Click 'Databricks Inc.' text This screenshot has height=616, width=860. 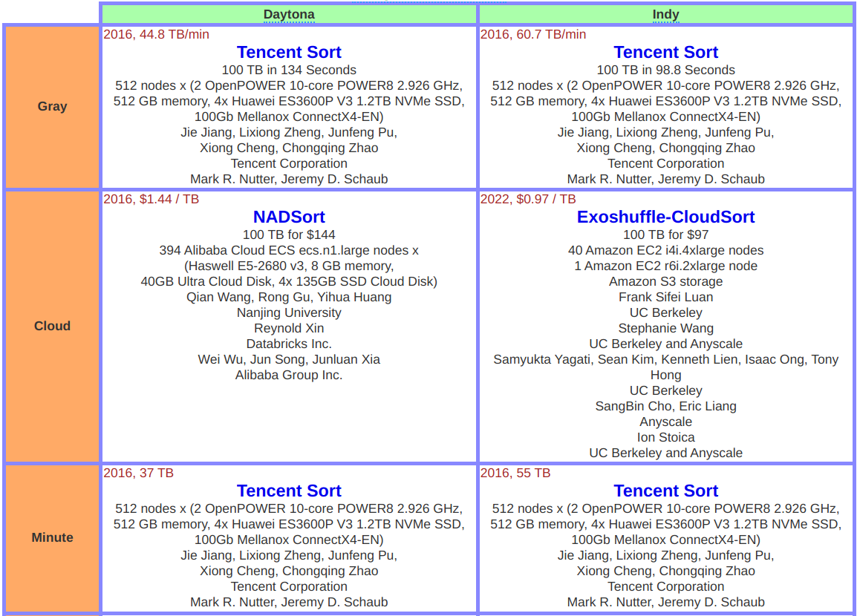tap(288, 344)
